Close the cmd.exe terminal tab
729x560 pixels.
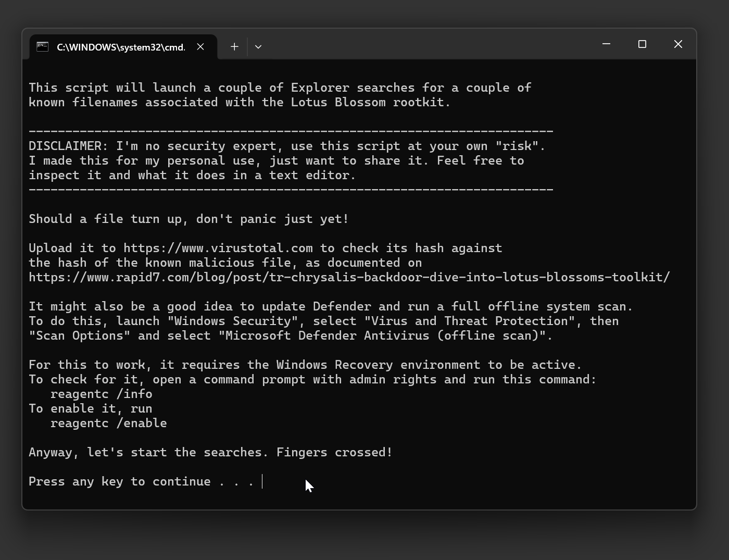[x=200, y=47]
